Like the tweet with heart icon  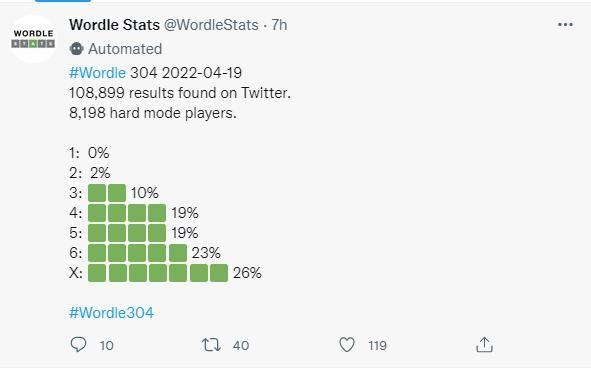click(x=347, y=344)
